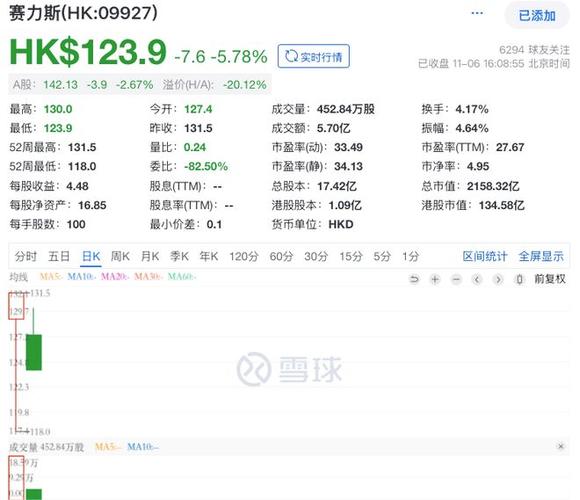Switch to the 120分 chart interval

[243, 256]
